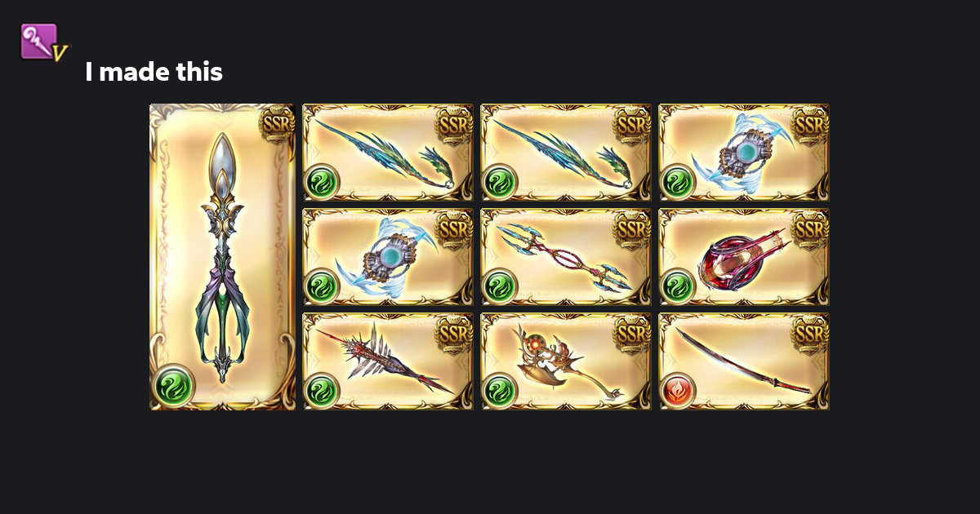
Task: Click SSR badge on the crimson ring card
Action: 810,228
